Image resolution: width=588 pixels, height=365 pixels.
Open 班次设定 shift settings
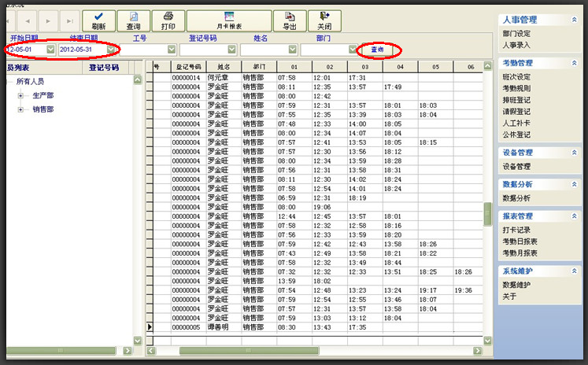click(516, 77)
